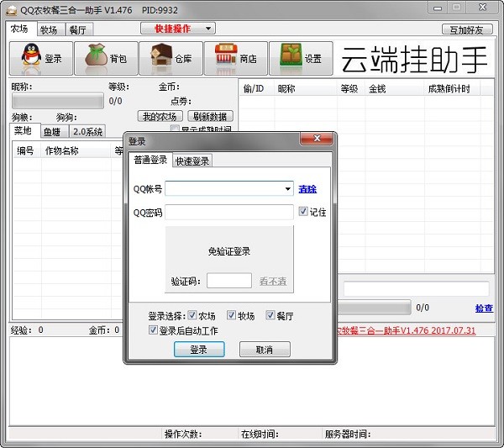Click the 偷/ID column header
The height and width of the screenshot is (448, 504).
tap(256, 89)
